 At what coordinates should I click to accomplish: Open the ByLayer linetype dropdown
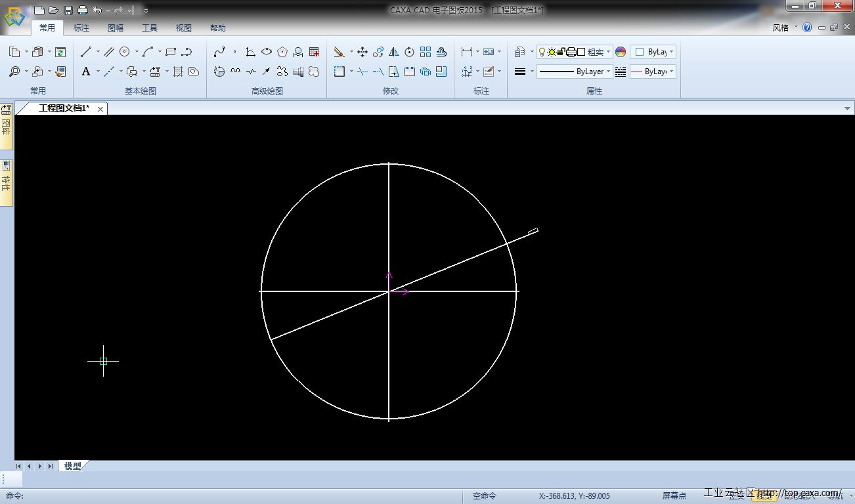[609, 72]
